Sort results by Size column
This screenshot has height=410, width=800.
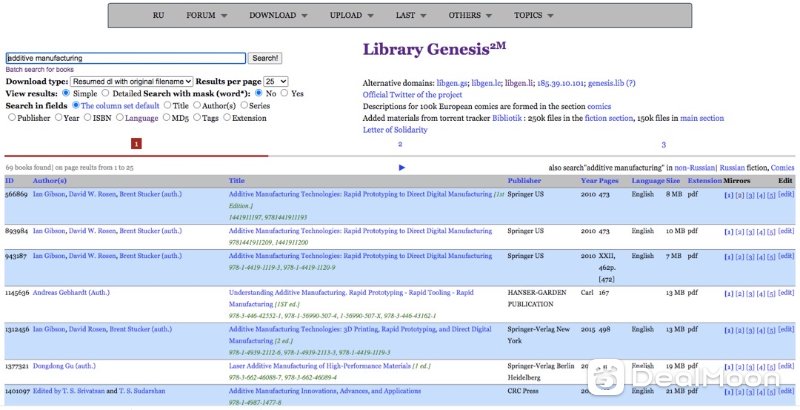673,181
